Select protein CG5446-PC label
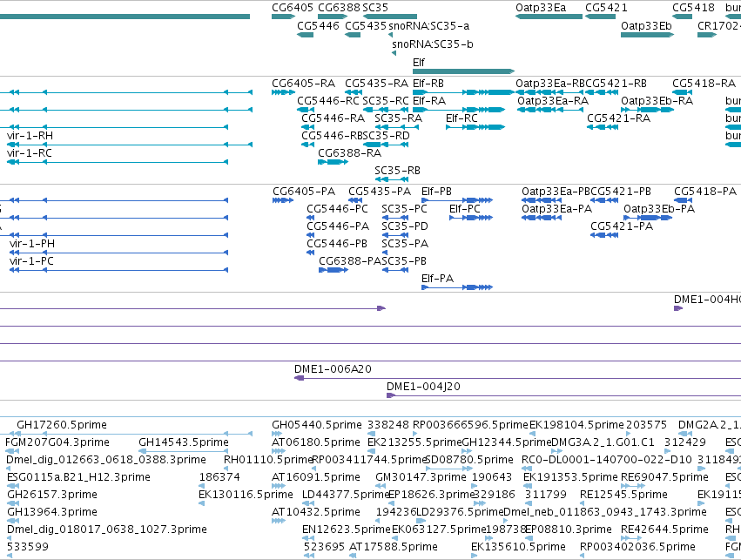 pos(337,209)
